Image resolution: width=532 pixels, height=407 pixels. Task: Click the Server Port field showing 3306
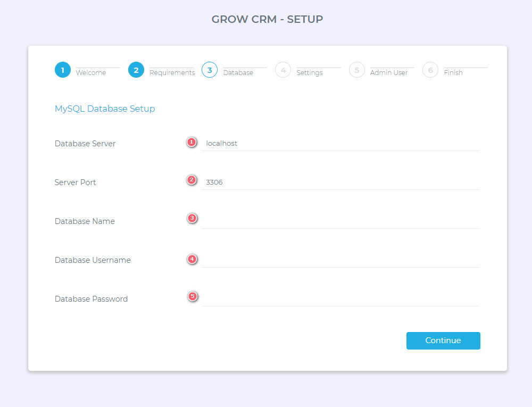click(x=340, y=182)
